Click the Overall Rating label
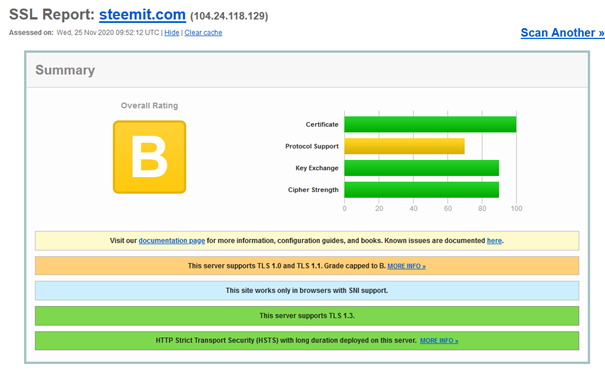 (149, 106)
